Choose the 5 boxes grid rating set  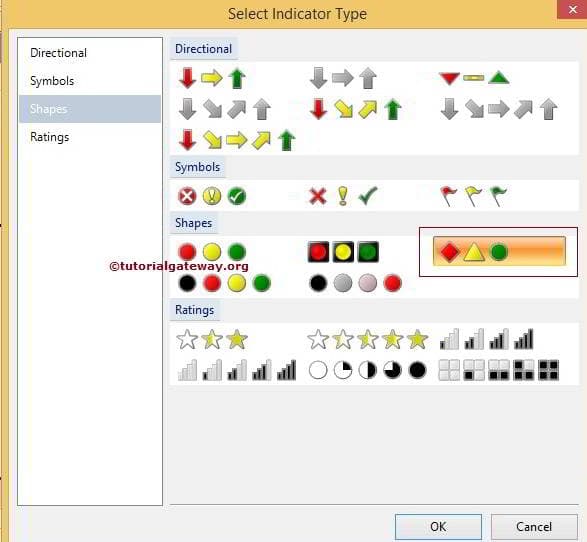coord(499,370)
